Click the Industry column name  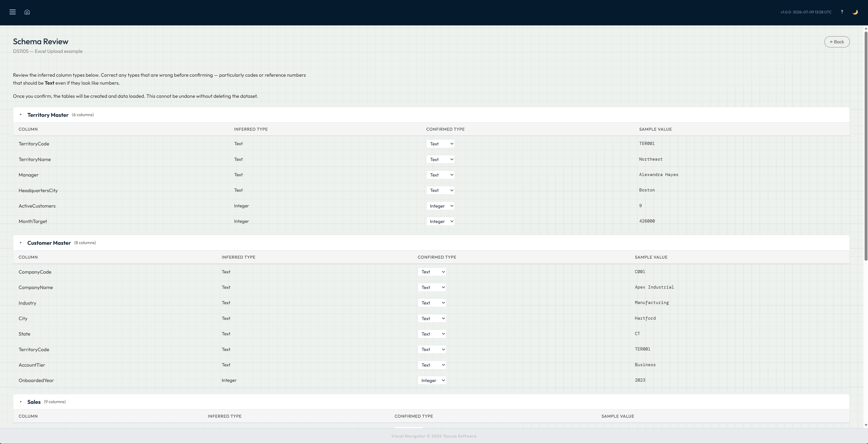pos(27,303)
